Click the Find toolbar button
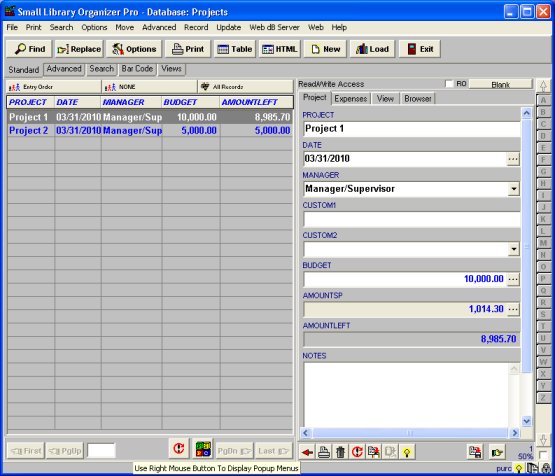The image size is (555, 476). 29,49
